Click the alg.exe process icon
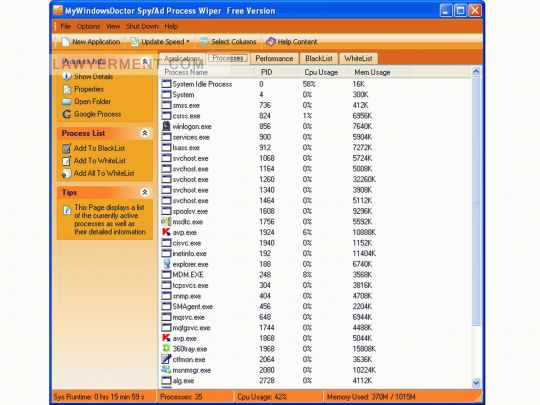 (166, 381)
